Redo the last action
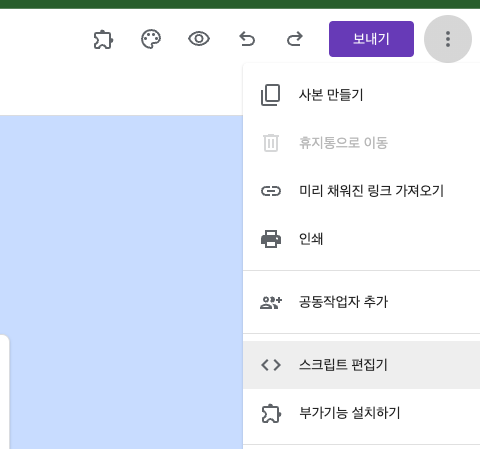 point(295,39)
